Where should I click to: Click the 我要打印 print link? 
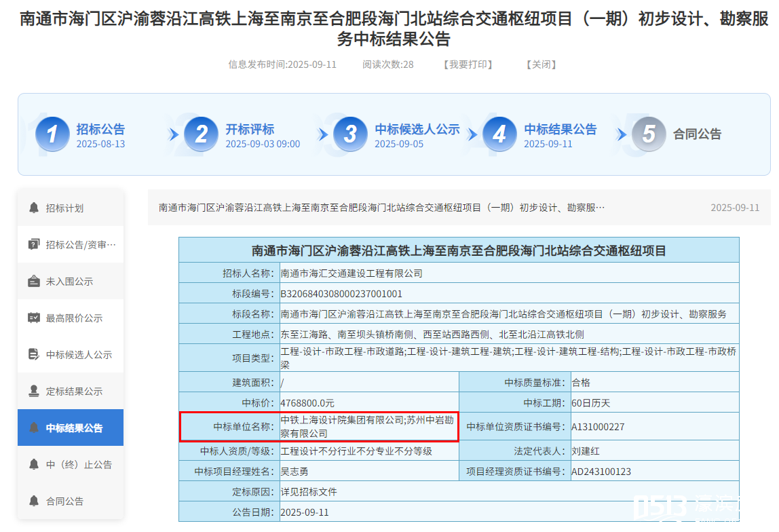(468, 64)
